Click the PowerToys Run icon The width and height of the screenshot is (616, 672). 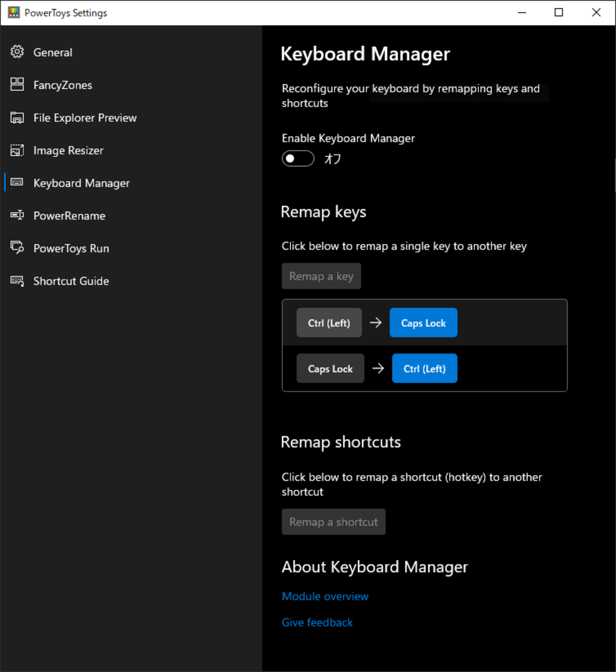[17, 248]
